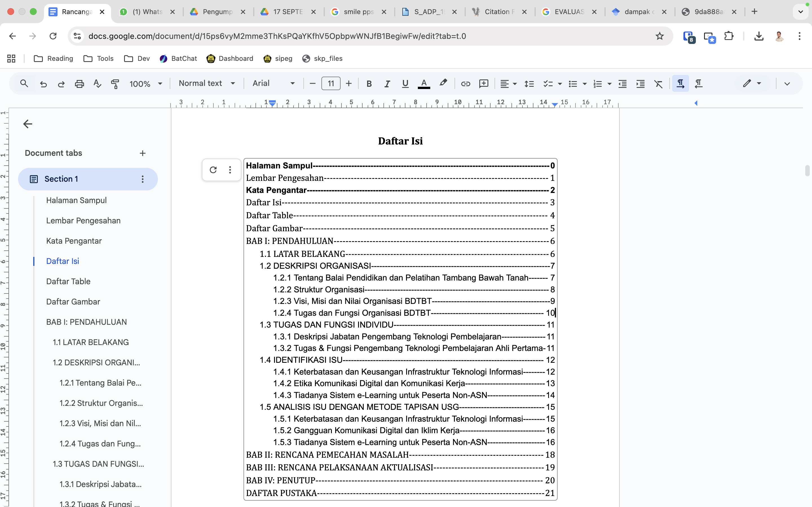The image size is (812, 507).
Task: Click the clear formatting icon
Action: pyautogui.click(x=658, y=83)
